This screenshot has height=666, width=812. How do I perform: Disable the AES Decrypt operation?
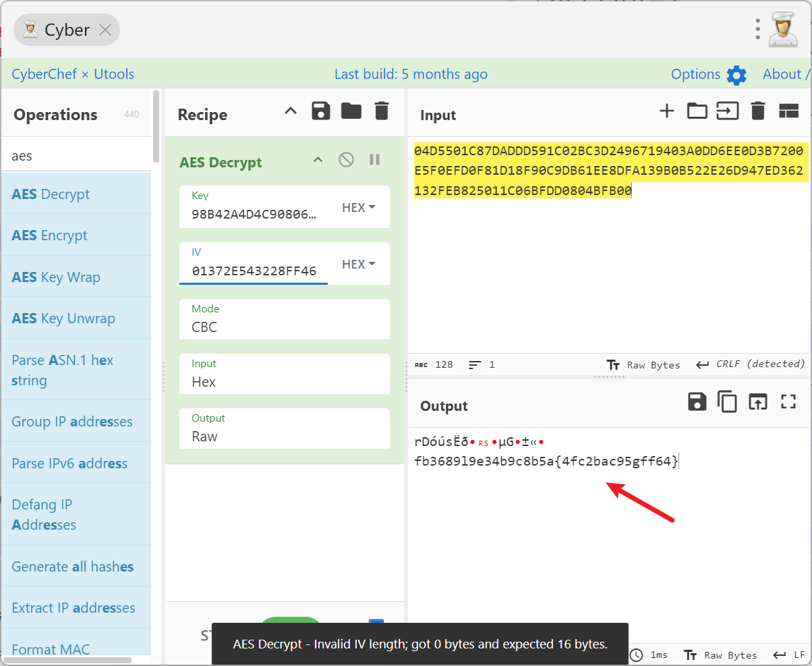pyautogui.click(x=346, y=160)
